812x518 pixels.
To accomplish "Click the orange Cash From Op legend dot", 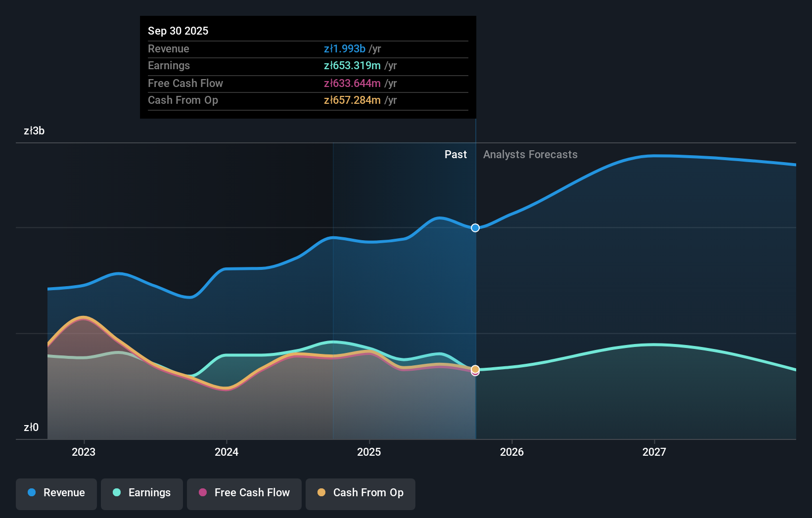I will pos(321,493).
